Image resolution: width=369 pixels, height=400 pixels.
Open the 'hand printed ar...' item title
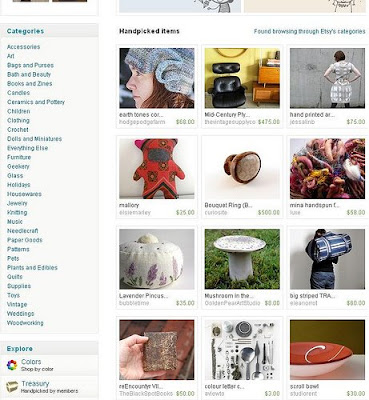312,114
